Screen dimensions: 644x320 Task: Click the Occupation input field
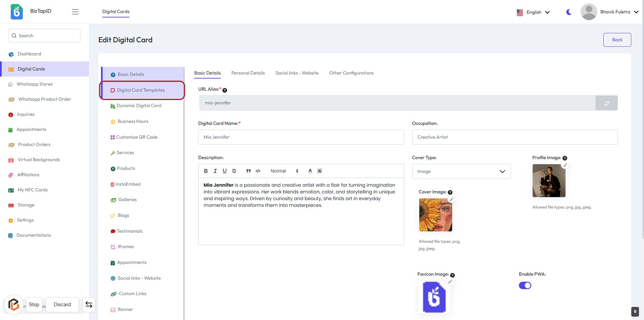click(515, 137)
